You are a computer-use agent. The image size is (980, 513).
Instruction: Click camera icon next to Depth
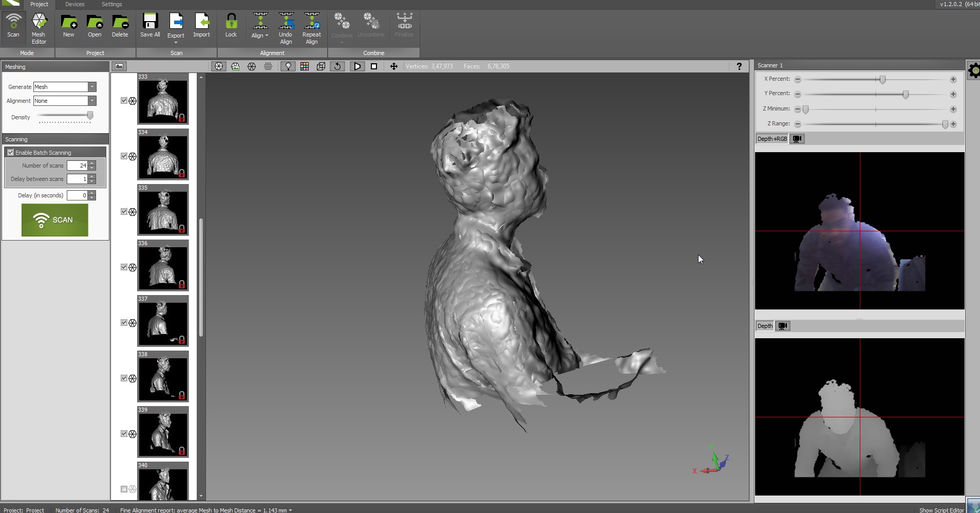(783, 326)
